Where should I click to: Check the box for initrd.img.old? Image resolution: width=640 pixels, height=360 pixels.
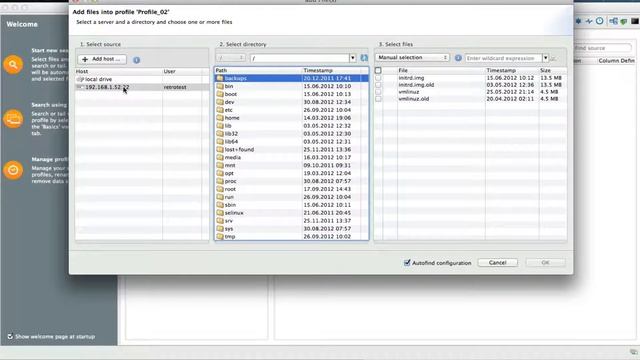point(378,85)
